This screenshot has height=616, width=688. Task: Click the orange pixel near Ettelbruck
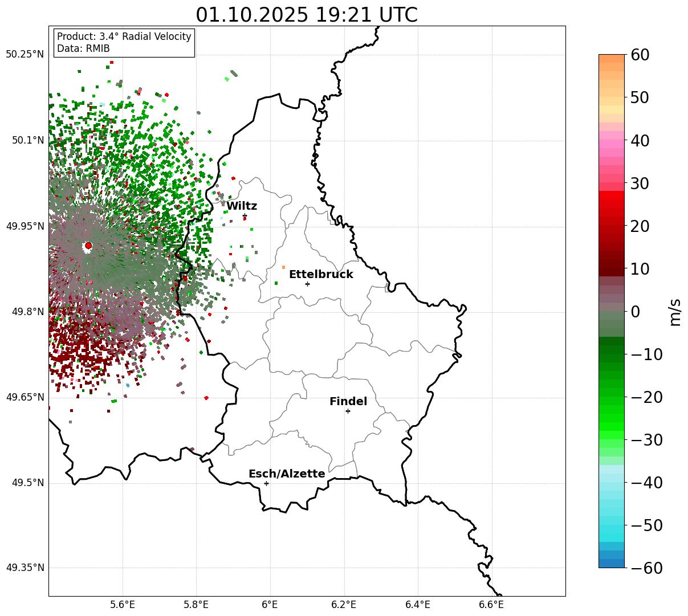click(x=283, y=267)
